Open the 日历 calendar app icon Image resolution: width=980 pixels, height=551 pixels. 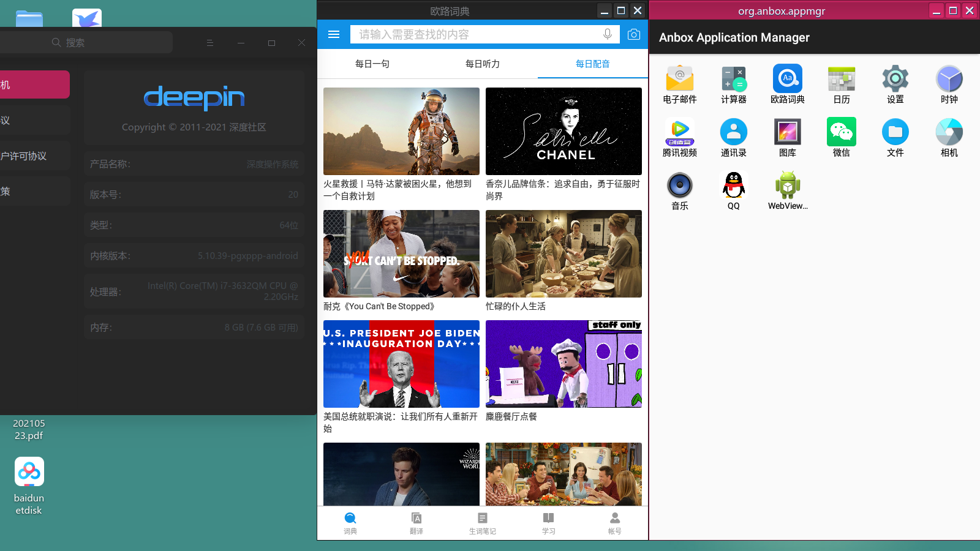[x=842, y=79]
